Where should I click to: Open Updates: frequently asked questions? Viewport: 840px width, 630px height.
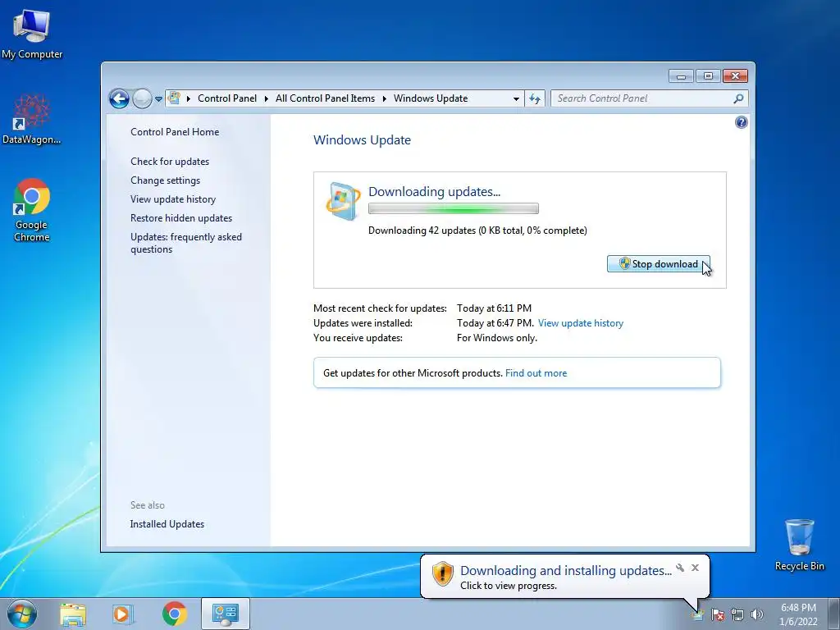point(186,243)
